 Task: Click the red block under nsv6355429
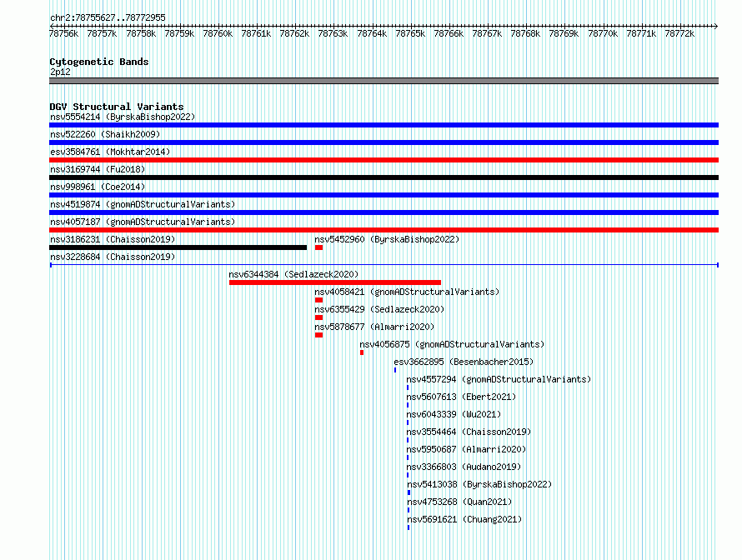coord(319,317)
